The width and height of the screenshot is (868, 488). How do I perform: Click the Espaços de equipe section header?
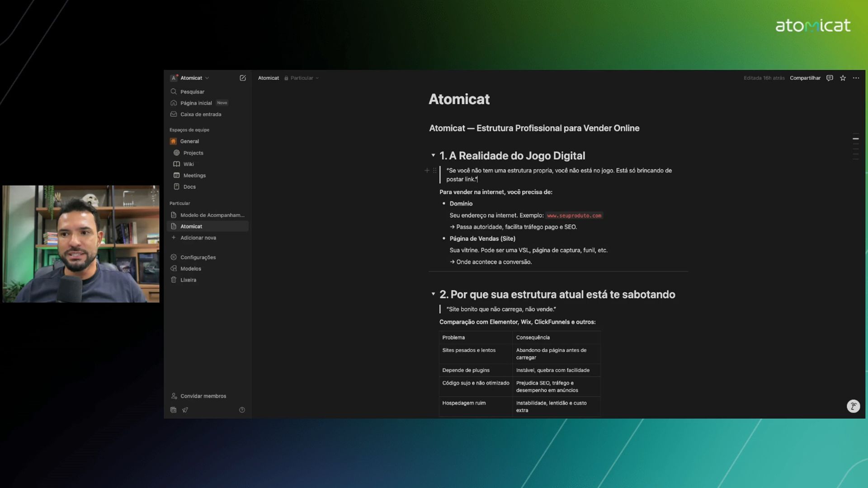[189, 130]
